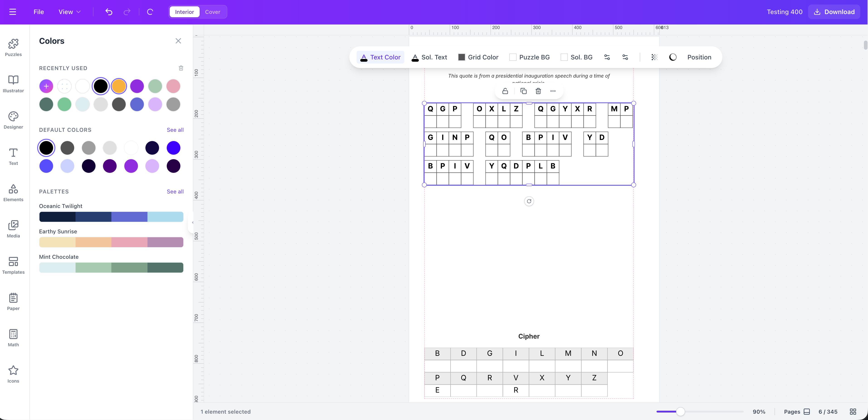
Task: Switch to the Cover tab
Action: click(x=213, y=12)
